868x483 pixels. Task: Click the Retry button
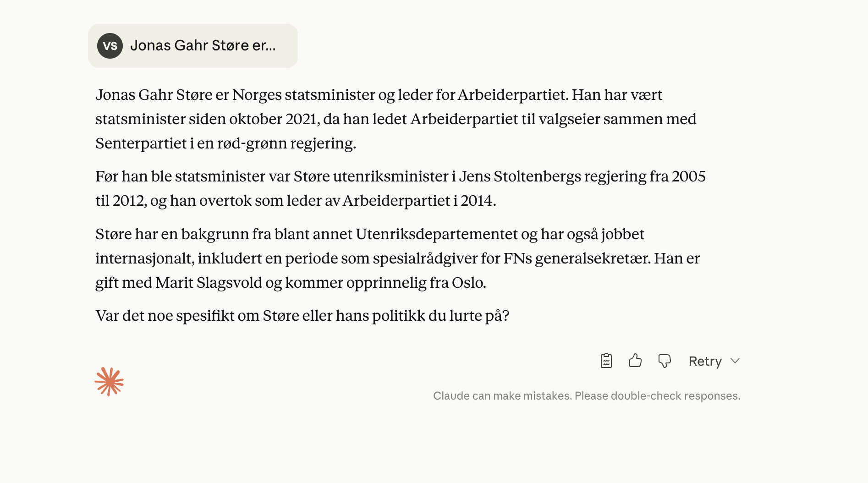(x=704, y=361)
